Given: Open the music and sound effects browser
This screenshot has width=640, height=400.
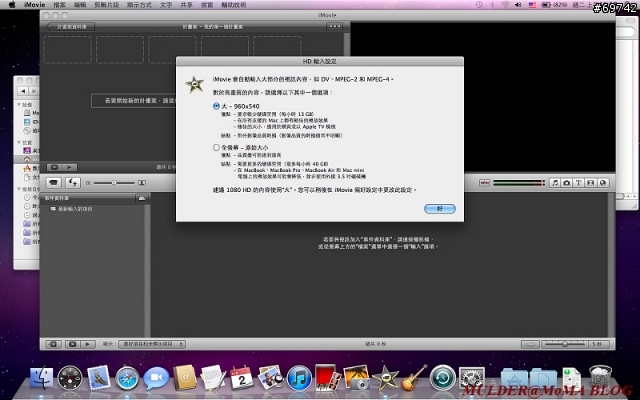Looking at the screenshot, I should (x=555, y=183).
